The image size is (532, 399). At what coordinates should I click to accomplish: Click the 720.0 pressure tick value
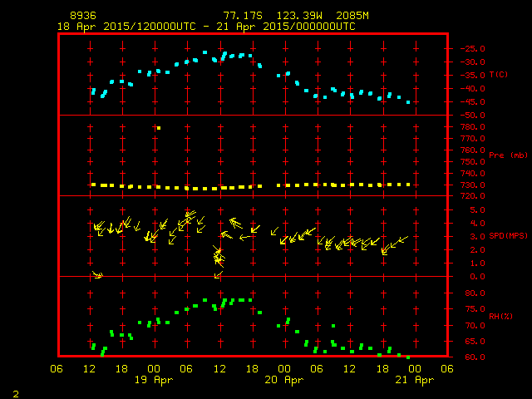[473, 196]
